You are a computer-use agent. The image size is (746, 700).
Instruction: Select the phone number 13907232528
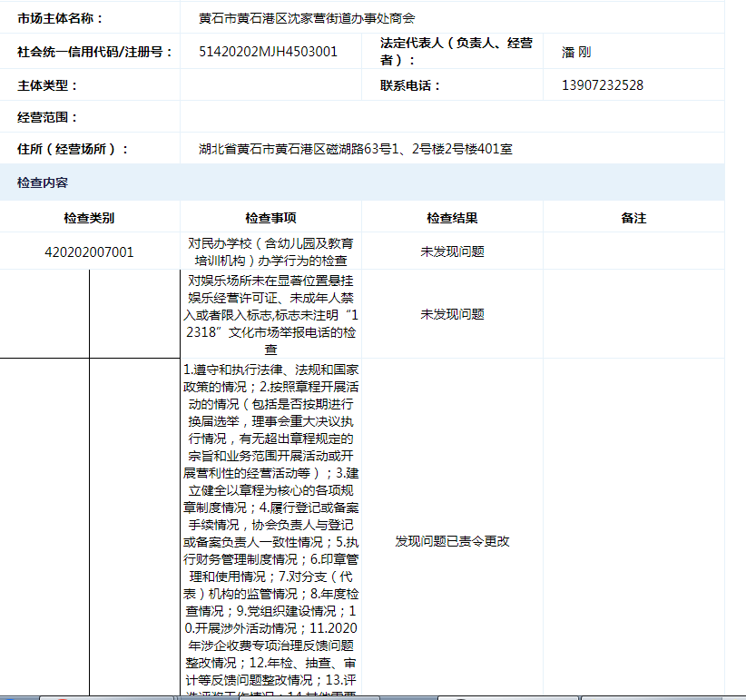click(x=603, y=85)
